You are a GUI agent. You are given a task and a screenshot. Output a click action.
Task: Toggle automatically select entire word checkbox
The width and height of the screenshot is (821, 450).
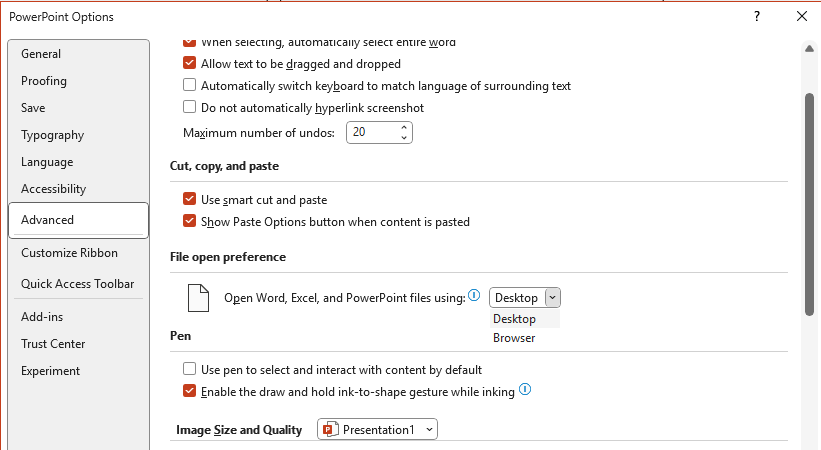190,41
